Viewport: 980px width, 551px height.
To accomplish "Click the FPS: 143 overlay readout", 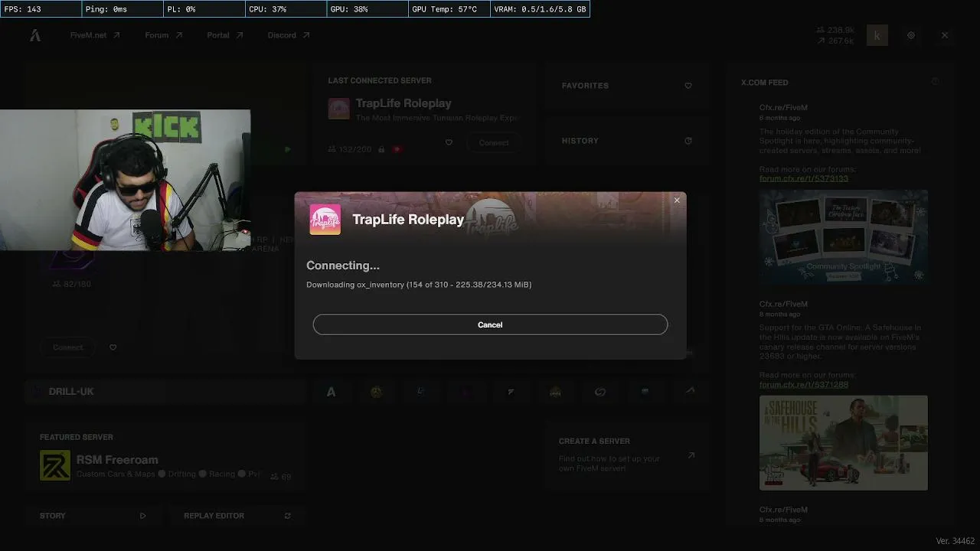I will point(41,9).
